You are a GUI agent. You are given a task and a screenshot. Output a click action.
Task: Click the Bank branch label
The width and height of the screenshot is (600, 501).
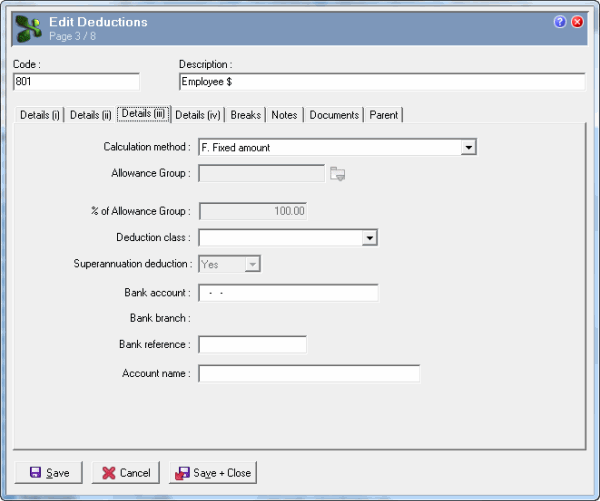(x=160, y=318)
